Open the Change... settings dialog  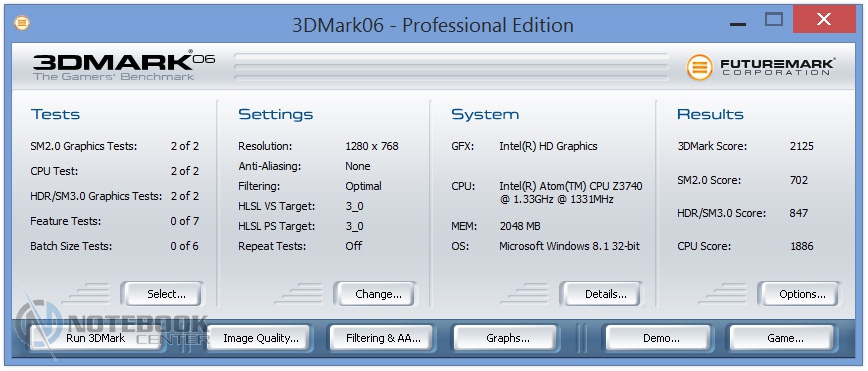[375, 294]
